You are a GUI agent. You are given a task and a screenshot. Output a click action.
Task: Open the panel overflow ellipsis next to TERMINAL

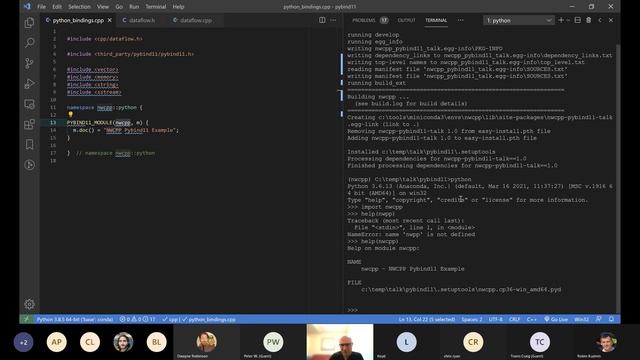pos(460,20)
